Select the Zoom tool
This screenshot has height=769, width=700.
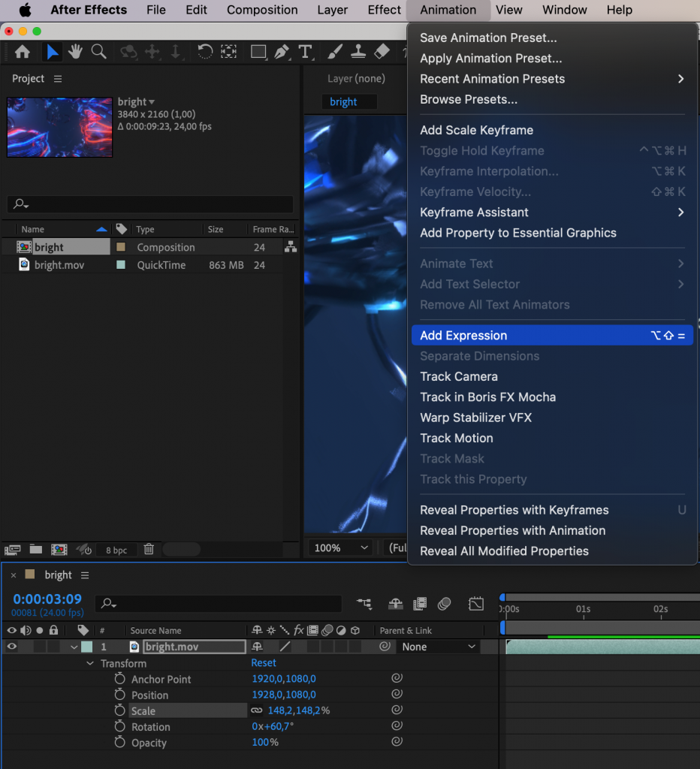click(x=98, y=52)
